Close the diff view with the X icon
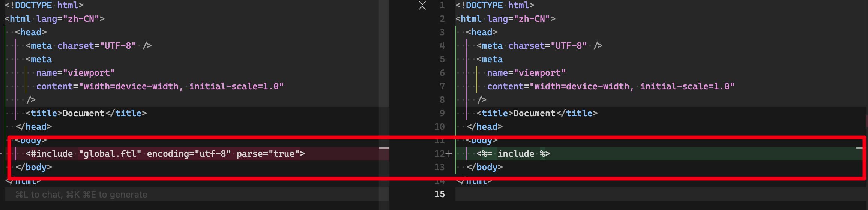The height and width of the screenshot is (210, 868). pyautogui.click(x=422, y=6)
